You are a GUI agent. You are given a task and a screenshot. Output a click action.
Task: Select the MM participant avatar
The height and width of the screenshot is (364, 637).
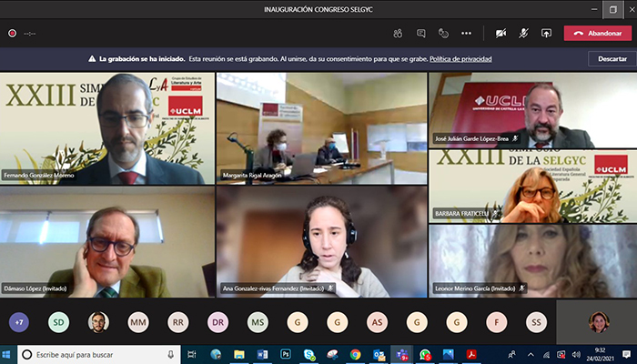(137, 322)
